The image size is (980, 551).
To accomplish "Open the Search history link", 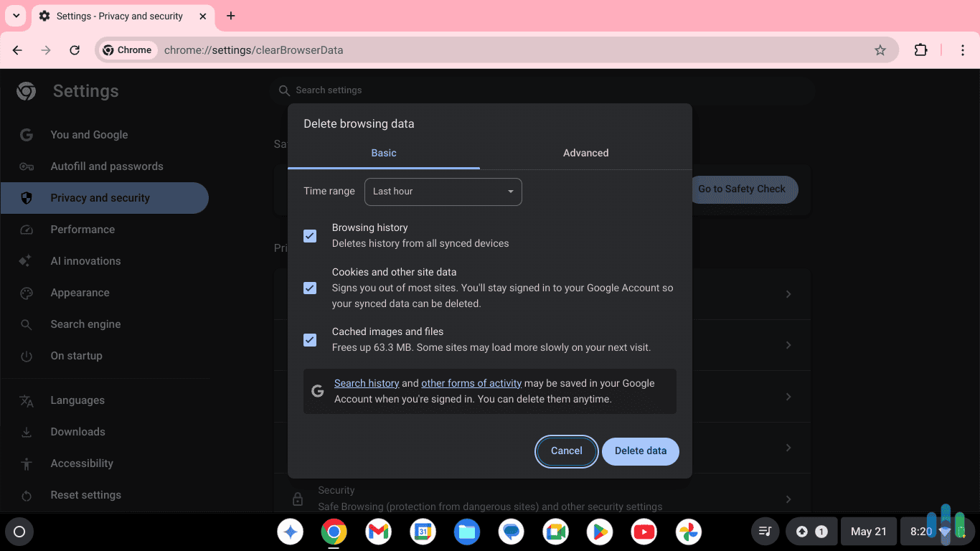I will [367, 382].
